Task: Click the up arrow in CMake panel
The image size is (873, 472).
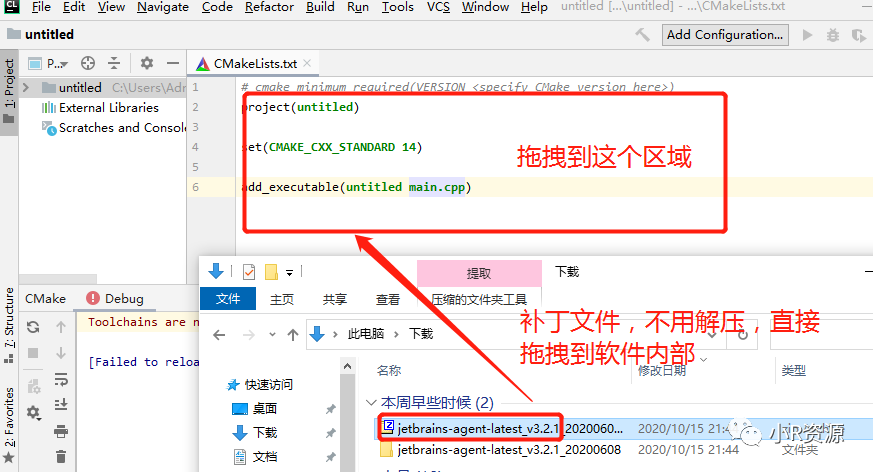Action: [61, 327]
